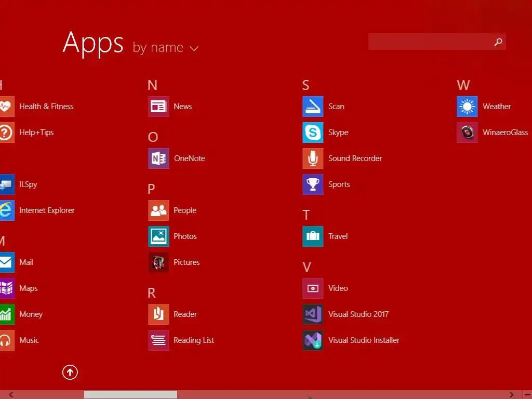Viewport: 532px width, 399px height.
Task: Open the Health & Fitness app icon
Action: pos(7,107)
